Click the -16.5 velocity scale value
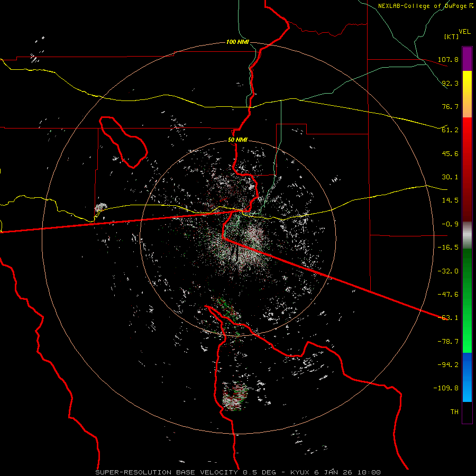Screen dimensions: 476x476 448,248
